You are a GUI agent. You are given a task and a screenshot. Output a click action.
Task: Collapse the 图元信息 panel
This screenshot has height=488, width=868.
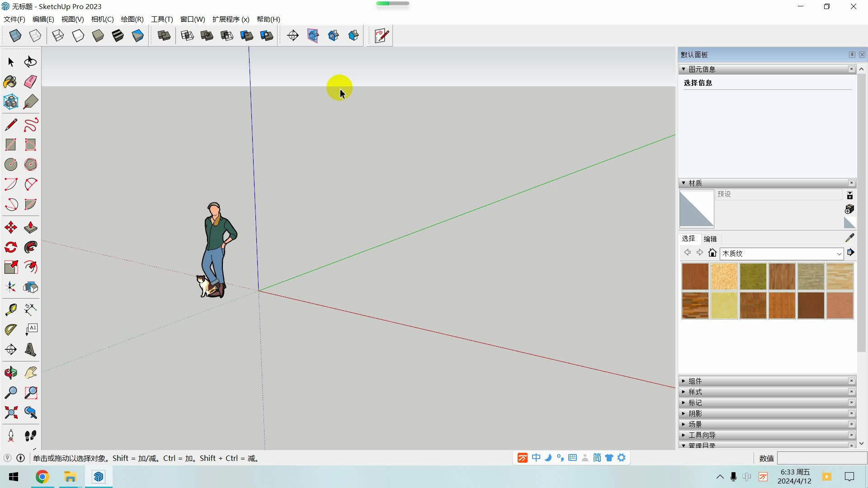(x=684, y=69)
